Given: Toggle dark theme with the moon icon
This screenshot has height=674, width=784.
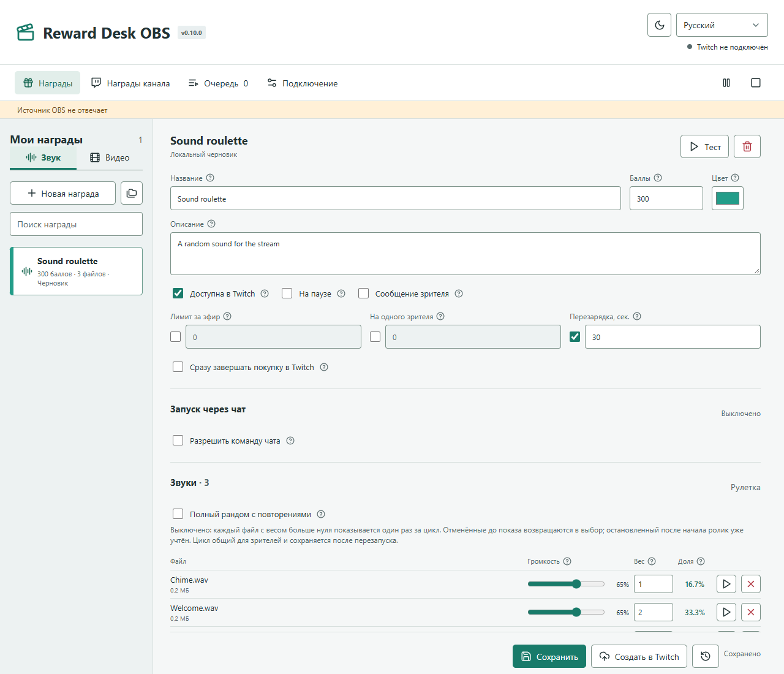Looking at the screenshot, I should point(659,25).
